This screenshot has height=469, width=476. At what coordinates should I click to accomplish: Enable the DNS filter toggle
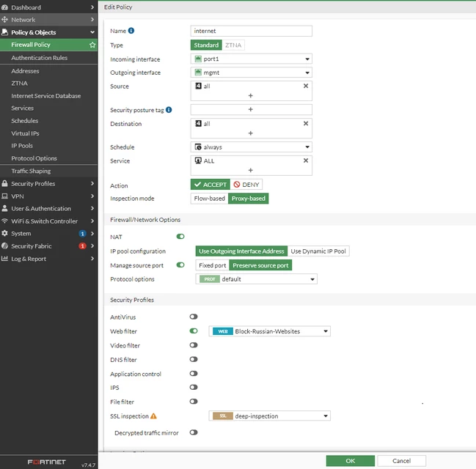pos(194,359)
